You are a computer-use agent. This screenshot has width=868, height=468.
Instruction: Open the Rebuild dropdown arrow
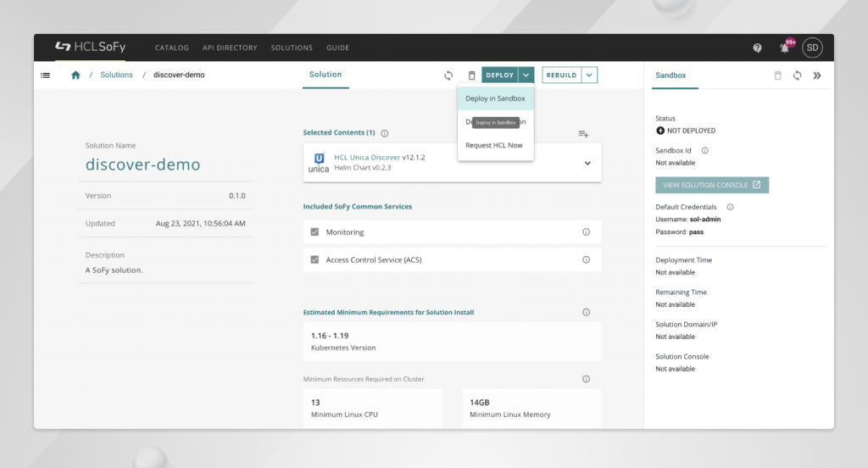(589, 75)
